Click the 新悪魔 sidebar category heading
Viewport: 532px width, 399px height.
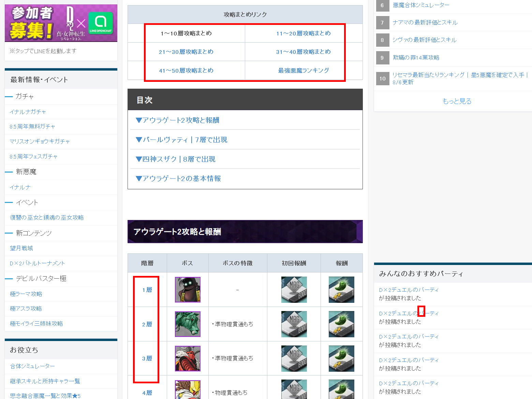pos(26,172)
